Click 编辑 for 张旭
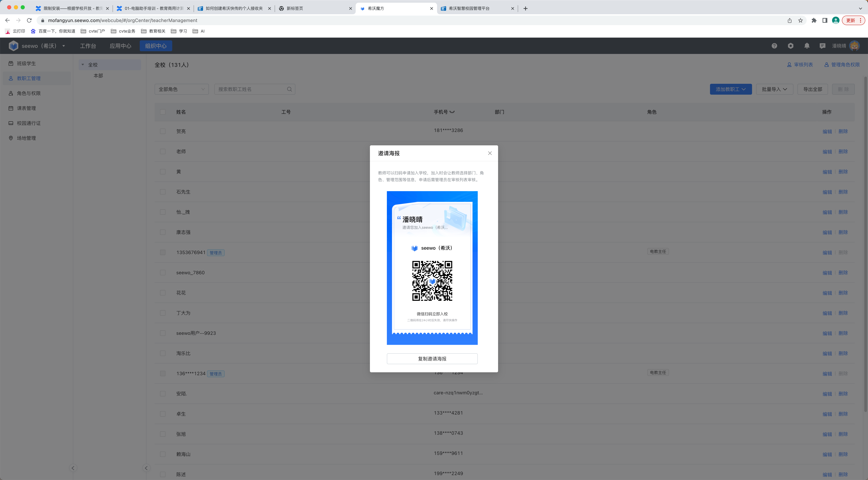 (827, 434)
